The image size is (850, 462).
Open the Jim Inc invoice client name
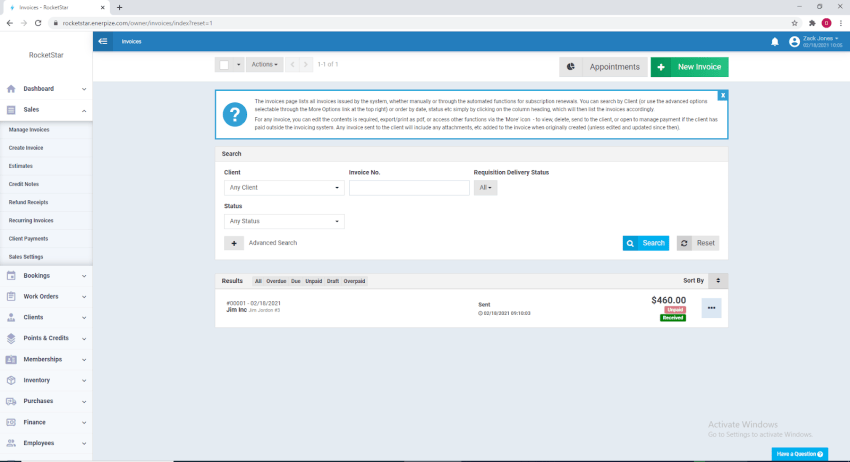(236, 310)
